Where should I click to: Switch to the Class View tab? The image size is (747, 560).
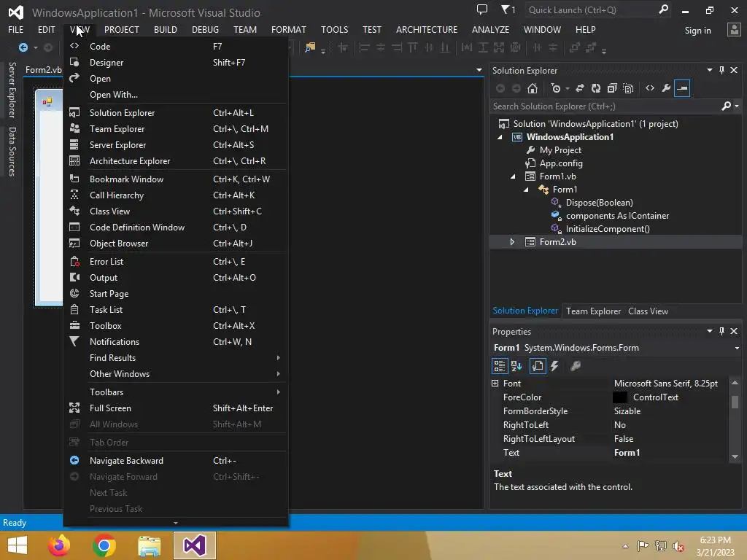click(648, 311)
